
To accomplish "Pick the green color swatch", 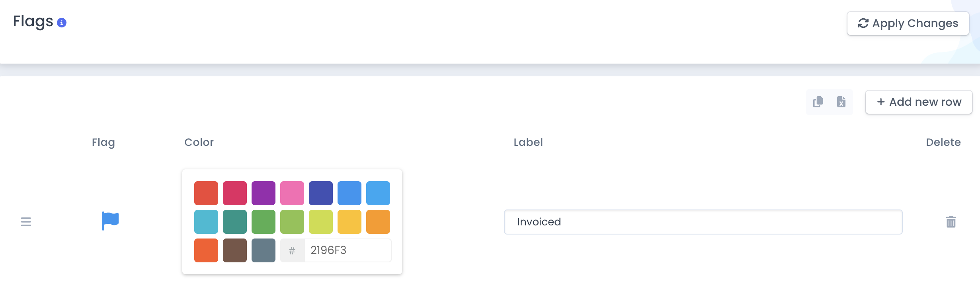I will point(264,222).
